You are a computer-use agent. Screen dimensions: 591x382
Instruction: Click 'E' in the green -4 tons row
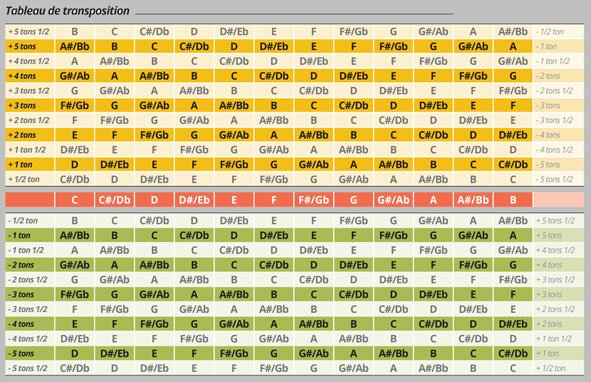75,324
